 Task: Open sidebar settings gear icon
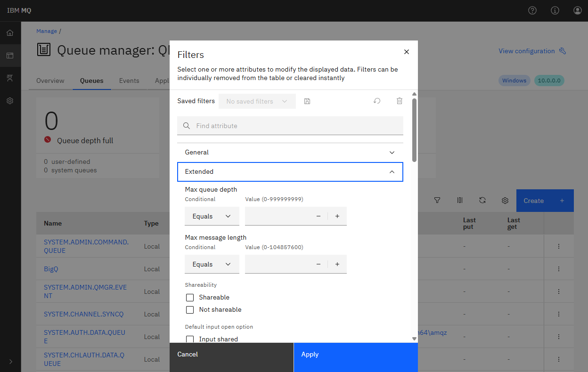(x=10, y=101)
